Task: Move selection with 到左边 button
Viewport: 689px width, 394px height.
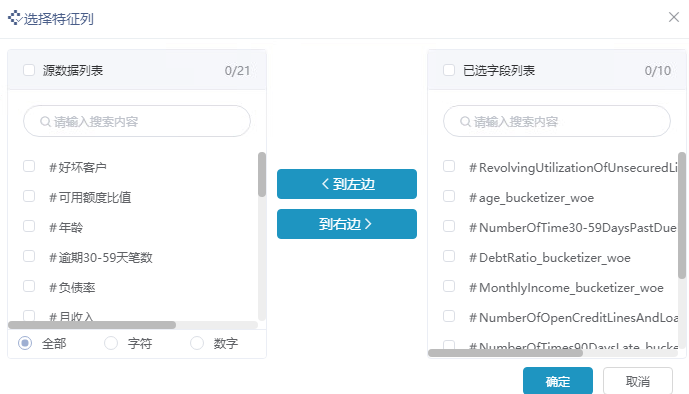Action: pyautogui.click(x=347, y=184)
